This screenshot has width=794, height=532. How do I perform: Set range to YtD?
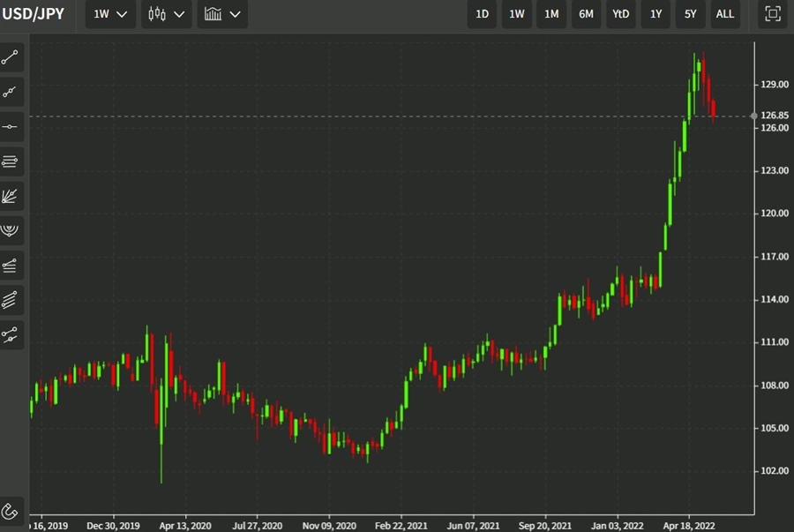pos(621,14)
